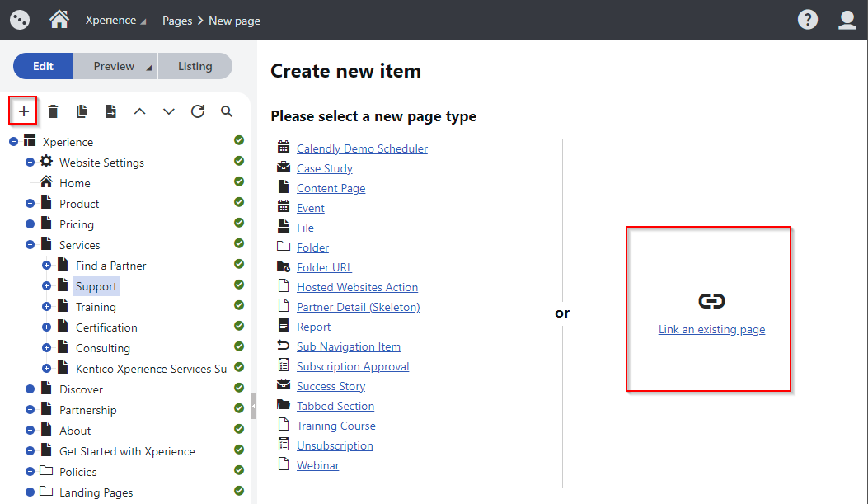Click the Copy page icon
Viewport: 868px width, 504px height.
tap(82, 111)
